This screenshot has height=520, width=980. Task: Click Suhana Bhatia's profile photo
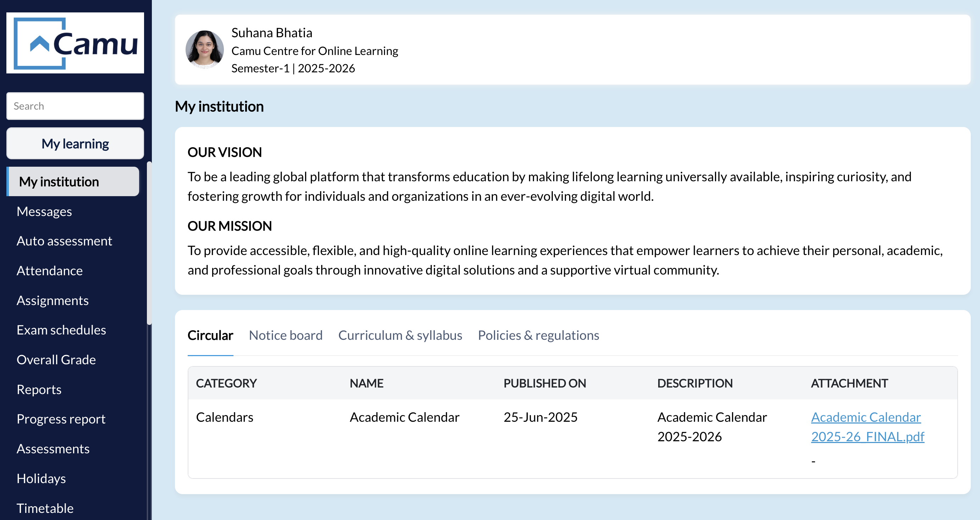(205, 49)
